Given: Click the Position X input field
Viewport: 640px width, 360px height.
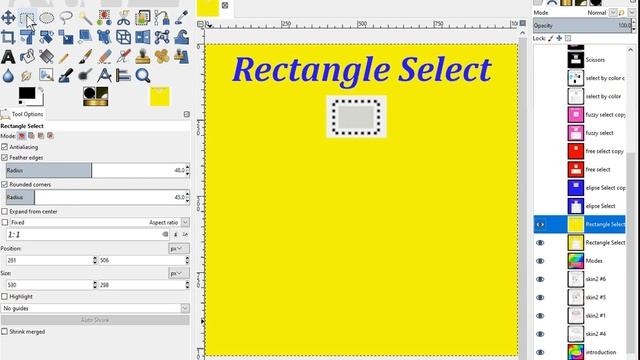Looking at the screenshot, I should click(49, 260).
